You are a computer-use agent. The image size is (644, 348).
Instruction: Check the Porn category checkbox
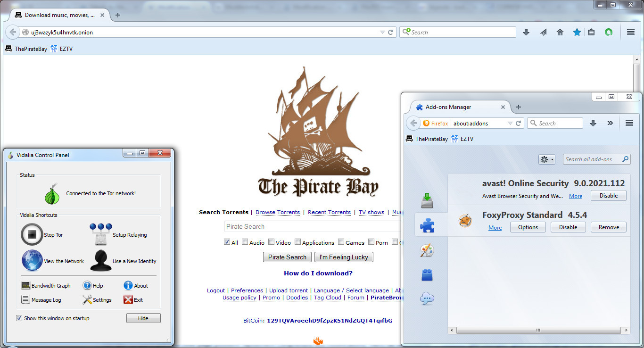point(371,242)
